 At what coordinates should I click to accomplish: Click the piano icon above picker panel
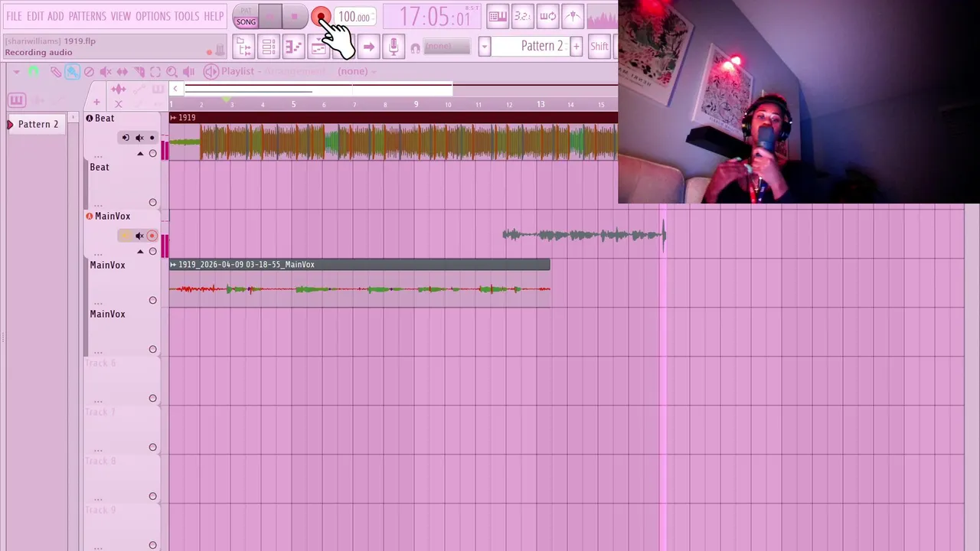tap(17, 100)
